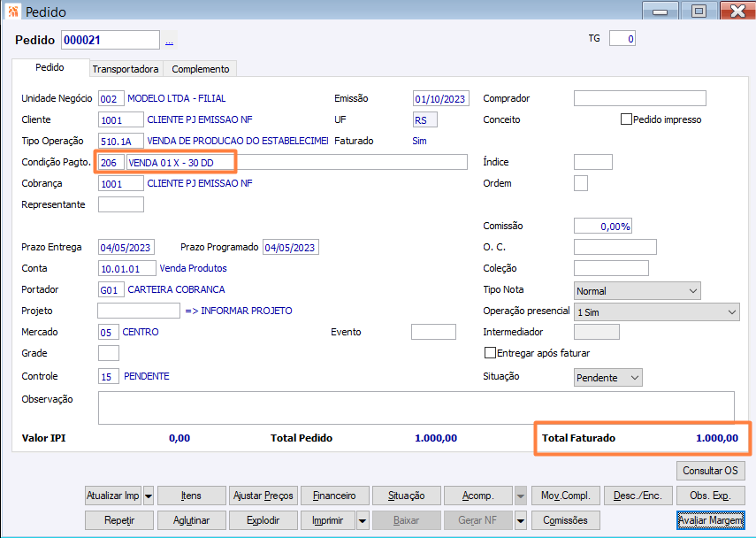Open Obs. Exp. button
Screen dimensions: 756x538
click(711, 496)
